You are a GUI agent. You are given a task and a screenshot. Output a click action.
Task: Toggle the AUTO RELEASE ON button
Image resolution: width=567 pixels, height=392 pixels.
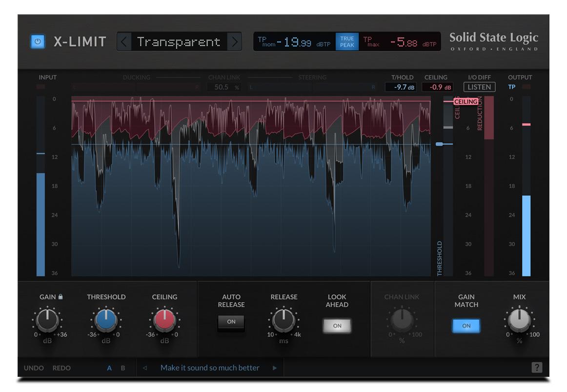[231, 322]
